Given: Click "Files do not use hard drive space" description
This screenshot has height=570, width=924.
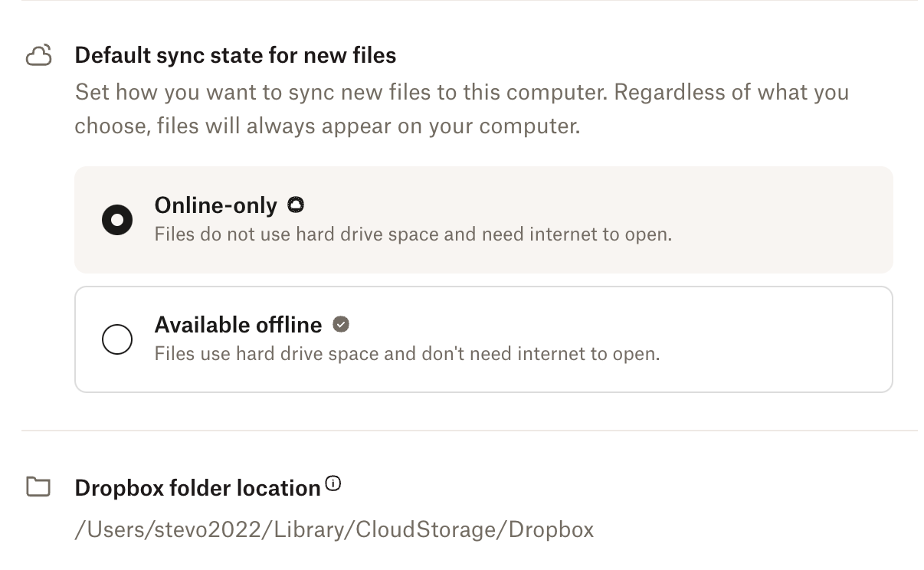Looking at the screenshot, I should click(x=413, y=234).
